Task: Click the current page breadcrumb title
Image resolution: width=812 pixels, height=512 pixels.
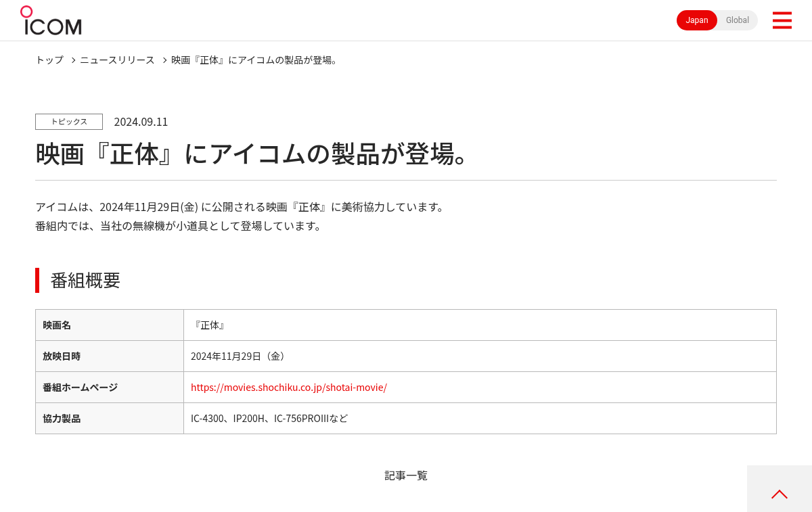Action: (x=255, y=60)
